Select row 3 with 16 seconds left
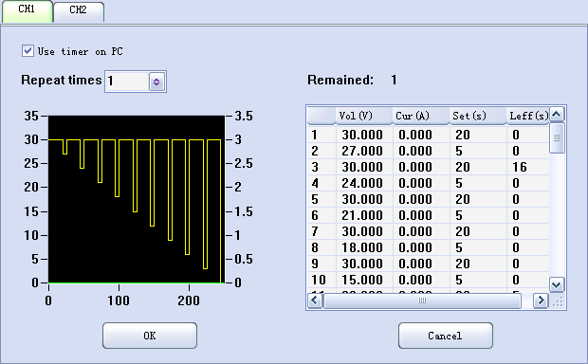 [x=429, y=167]
